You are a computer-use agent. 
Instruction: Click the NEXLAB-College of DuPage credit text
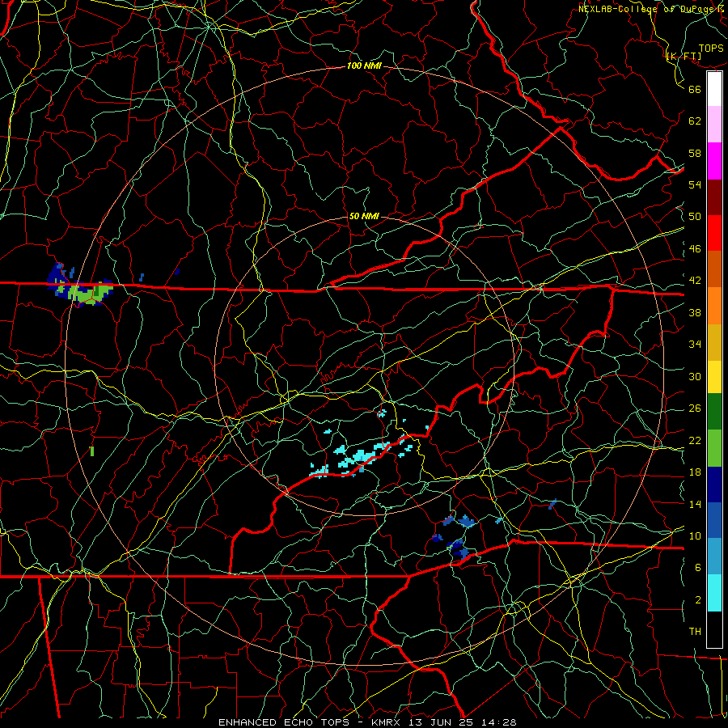653,9
